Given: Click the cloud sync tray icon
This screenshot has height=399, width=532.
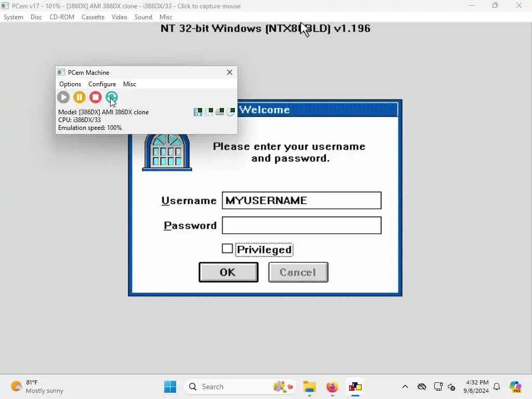Looking at the screenshot, I should (x=422, y=387).
